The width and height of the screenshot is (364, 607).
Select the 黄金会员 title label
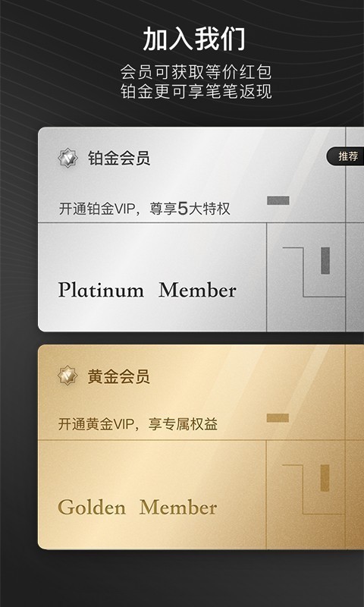coord(119,376)
